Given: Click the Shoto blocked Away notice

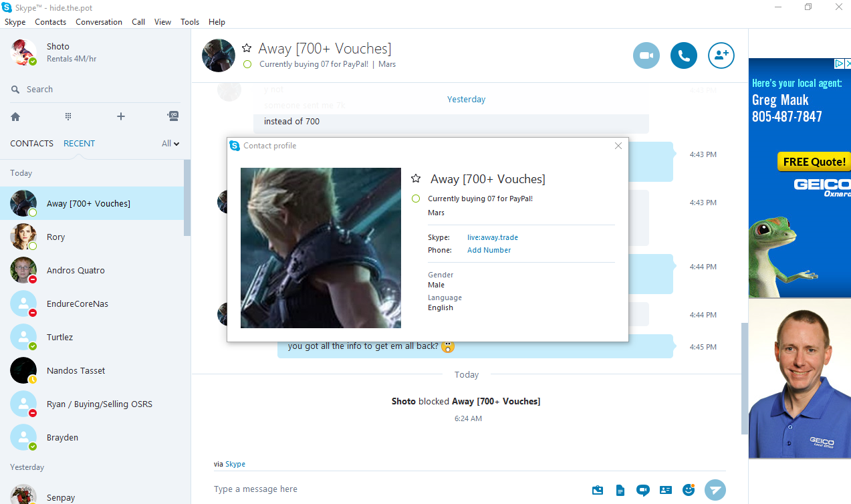Looking at the screenshot, I should pyautogui.click(x=466, y=401).
